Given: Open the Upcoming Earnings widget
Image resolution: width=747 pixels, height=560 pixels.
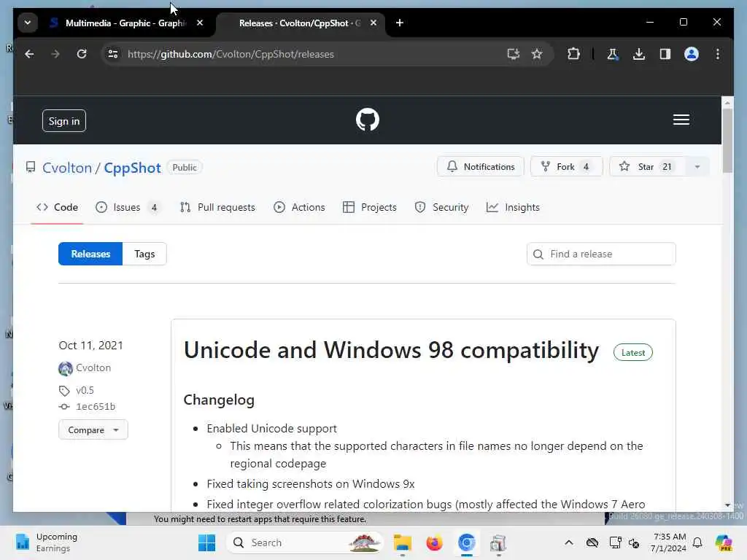Looking at the screenshot, I should click(x=46, y=542).
